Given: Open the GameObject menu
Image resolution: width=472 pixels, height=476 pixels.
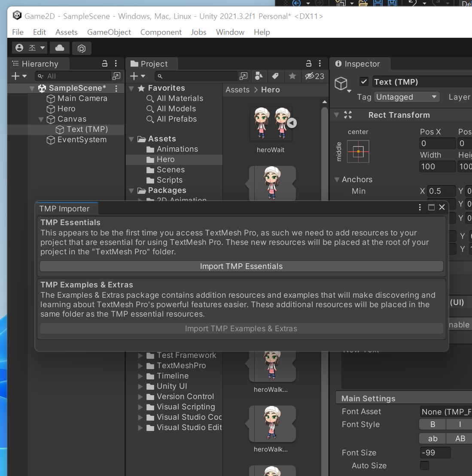Looking at the screenshot, I should pyautogui.click(x=109, y=32).
